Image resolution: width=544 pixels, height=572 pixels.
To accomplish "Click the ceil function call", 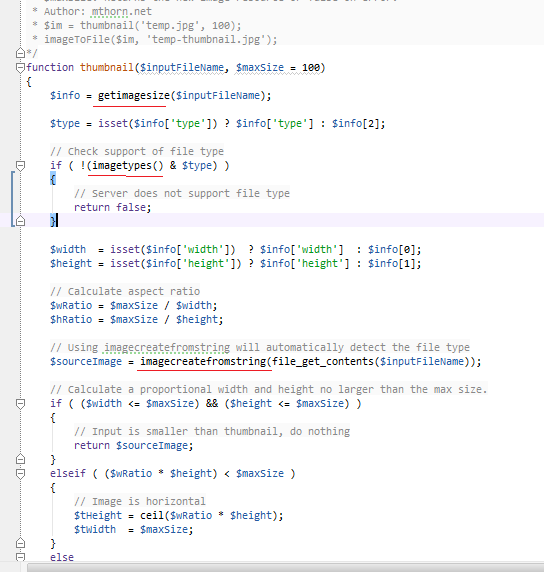I will (152, 515).
